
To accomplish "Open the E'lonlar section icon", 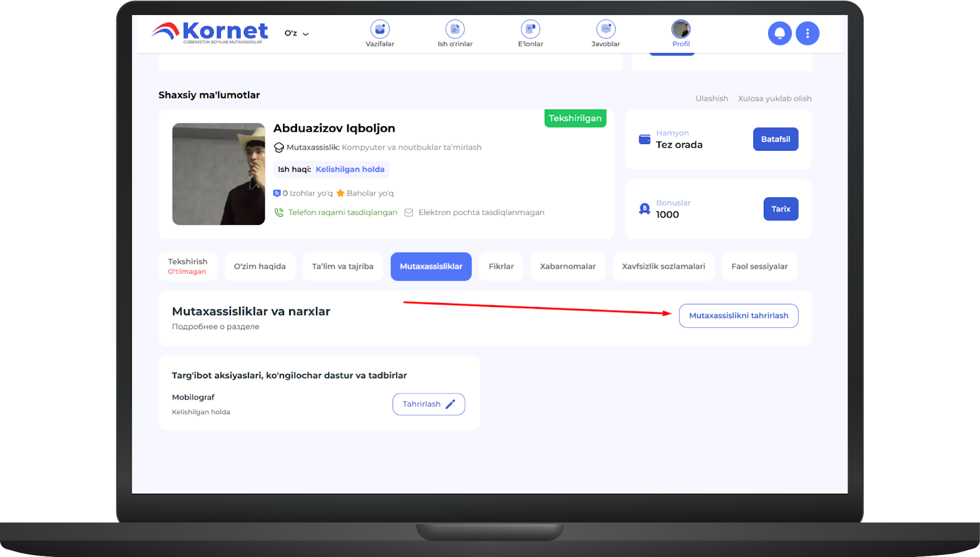I will (x=530, y=29).
